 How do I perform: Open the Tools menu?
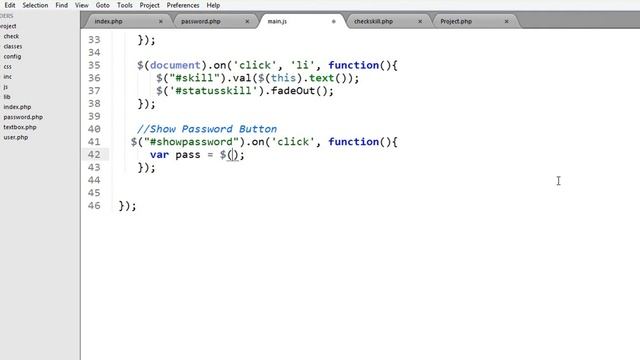click(124, 5)
